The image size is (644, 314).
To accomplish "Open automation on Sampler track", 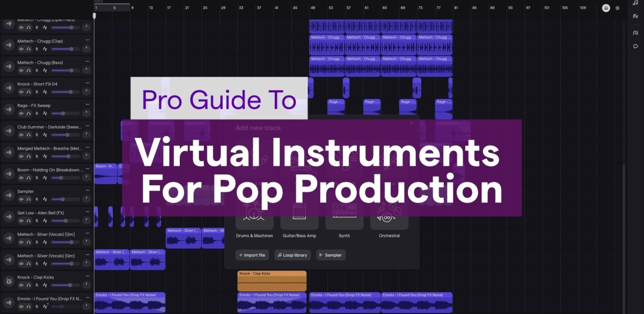I will point(45,199).
